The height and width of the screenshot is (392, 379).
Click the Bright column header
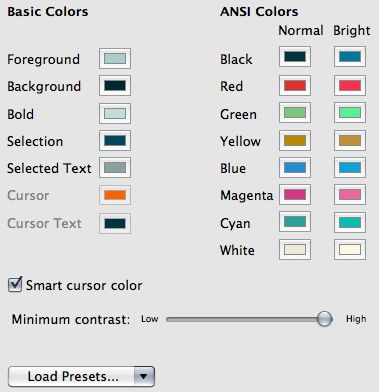pyautogui.click(x=352, y=31)
